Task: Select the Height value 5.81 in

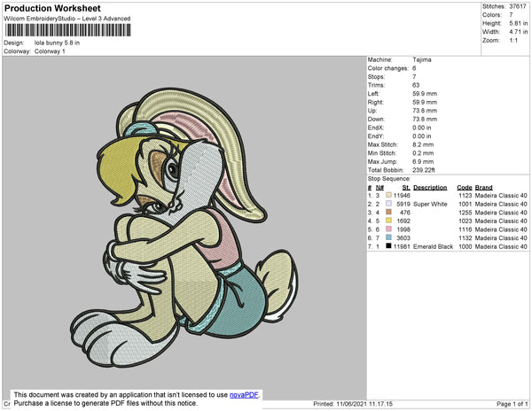Action: 519,23
